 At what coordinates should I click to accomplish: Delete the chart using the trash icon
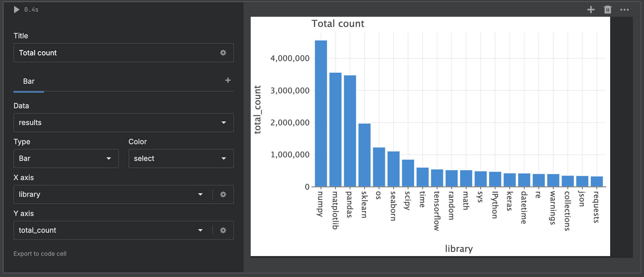coord(607,10)
